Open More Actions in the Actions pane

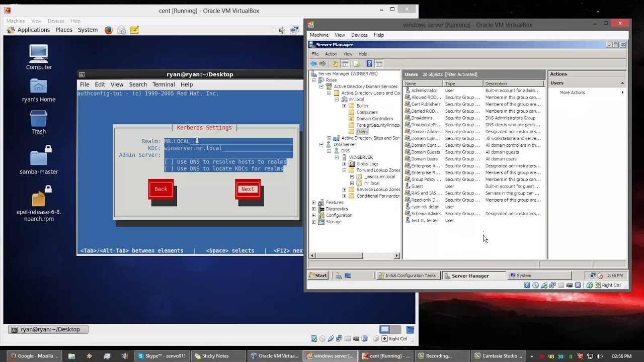[573, 93]
